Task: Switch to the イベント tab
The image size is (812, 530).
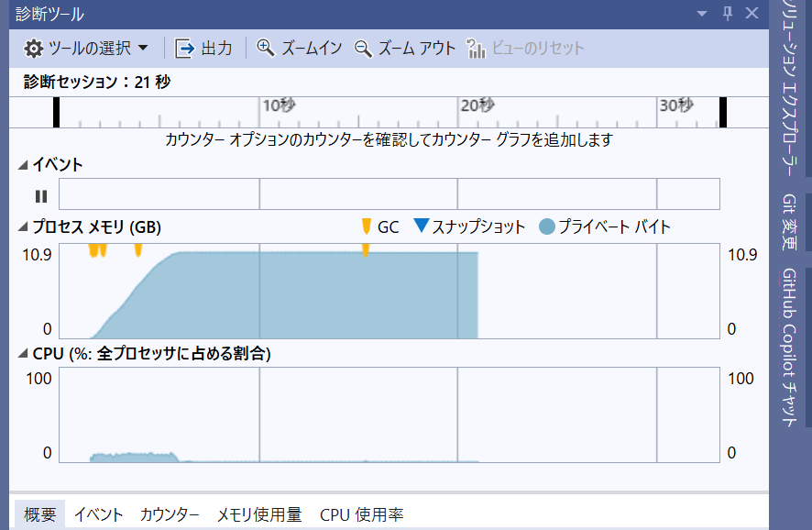Action: [x=98, y=515]
